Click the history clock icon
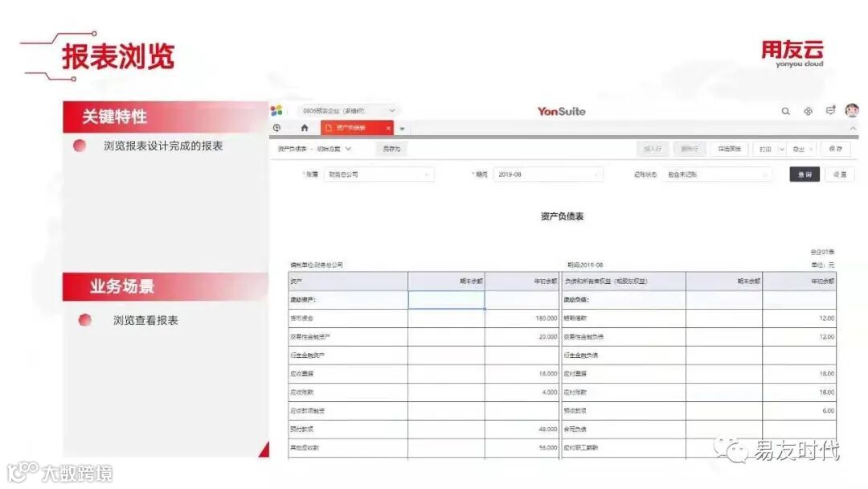 coord(276,128)
